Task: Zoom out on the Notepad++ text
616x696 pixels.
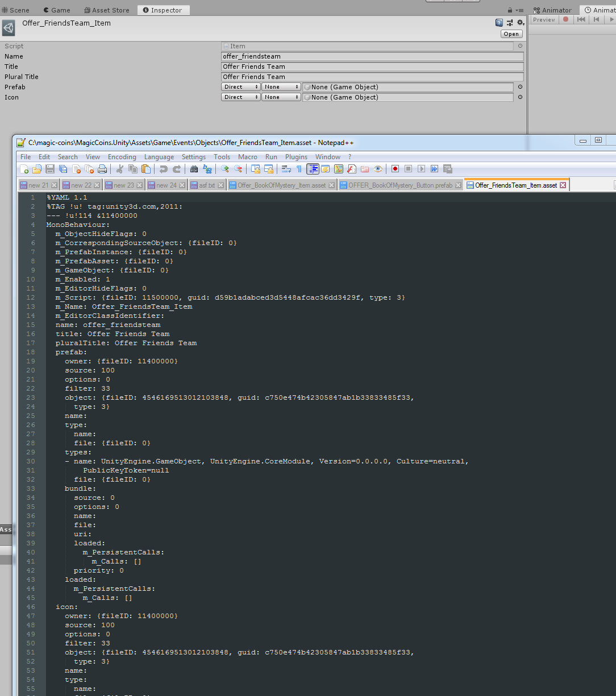Action: (x=238, y=169)
